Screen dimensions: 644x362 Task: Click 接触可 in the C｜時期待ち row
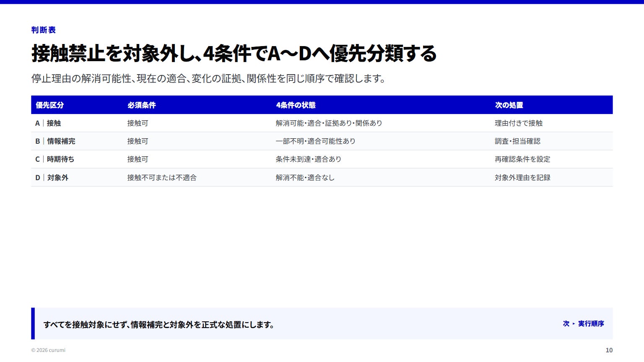138,159
